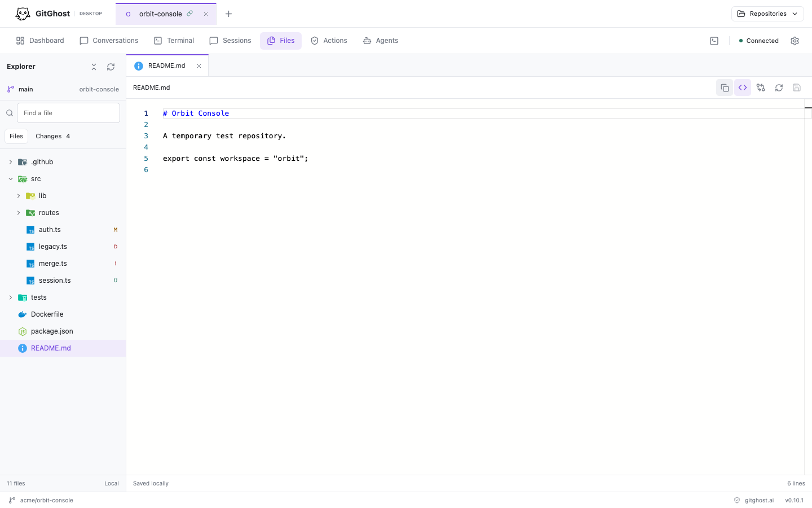Select the deleted legacy.ts file
812x508 pixels.
[x=63, y=247]
